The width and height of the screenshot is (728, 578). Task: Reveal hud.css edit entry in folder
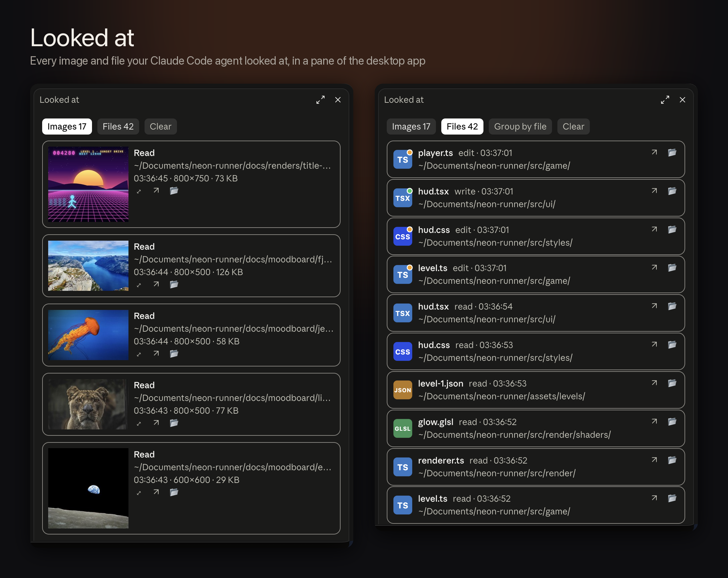pyautogui.click(x=672, y=229)
